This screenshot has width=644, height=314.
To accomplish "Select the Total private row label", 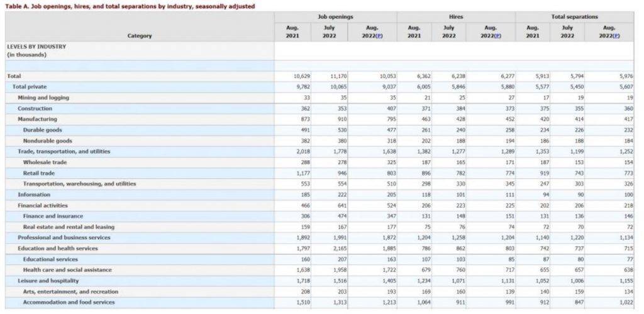I will pyautogui.click(x=30, y=87).
